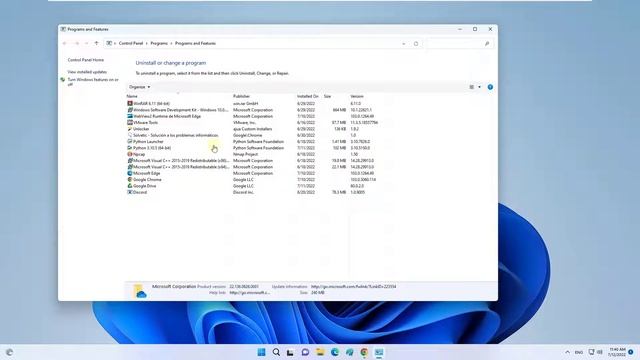Select Microsoft Visual C++ 2015-2019 Redistributable (x64) row

point(251,167)
